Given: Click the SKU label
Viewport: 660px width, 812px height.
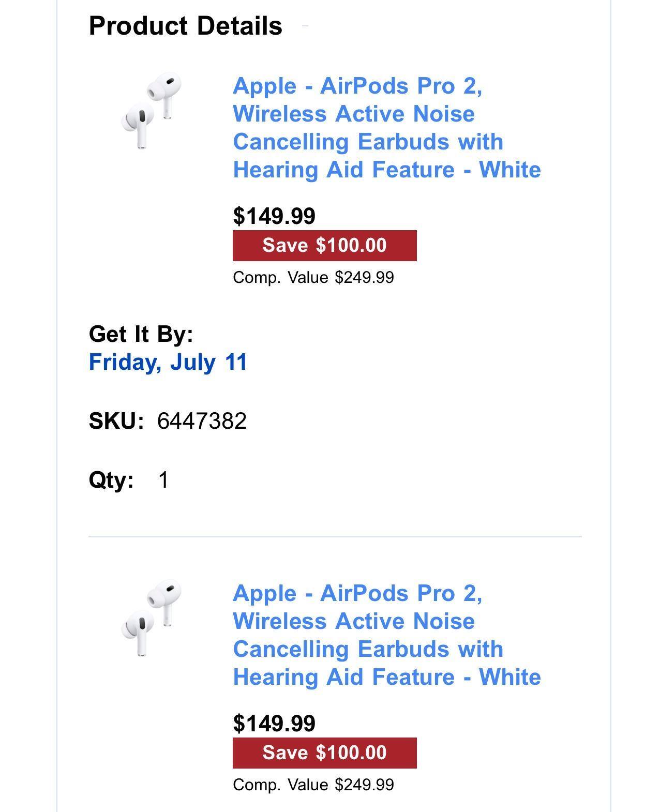Looking at the screenshot, I should point(116,421).
